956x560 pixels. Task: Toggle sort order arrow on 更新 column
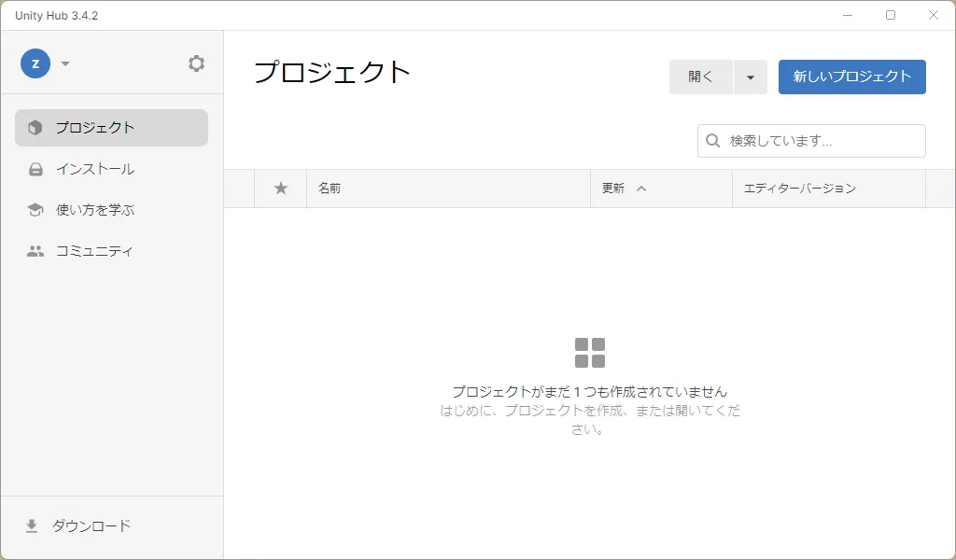(641, 189)
